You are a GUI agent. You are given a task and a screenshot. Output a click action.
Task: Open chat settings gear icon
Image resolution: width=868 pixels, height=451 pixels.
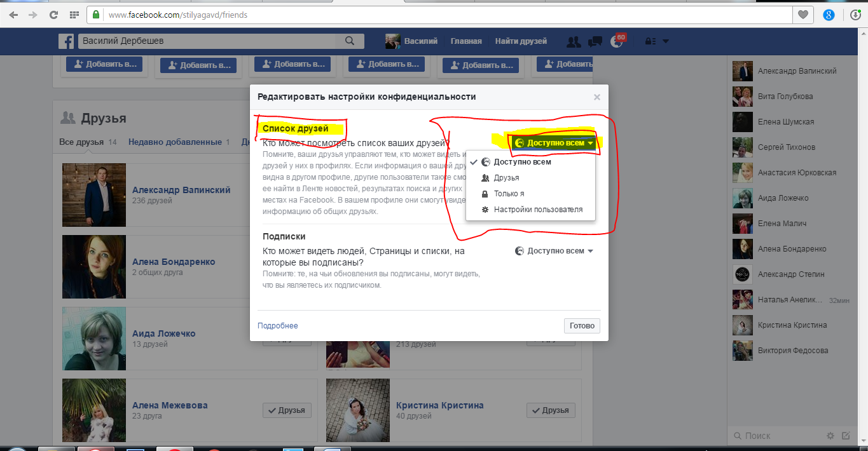click(x=830, y=436)
